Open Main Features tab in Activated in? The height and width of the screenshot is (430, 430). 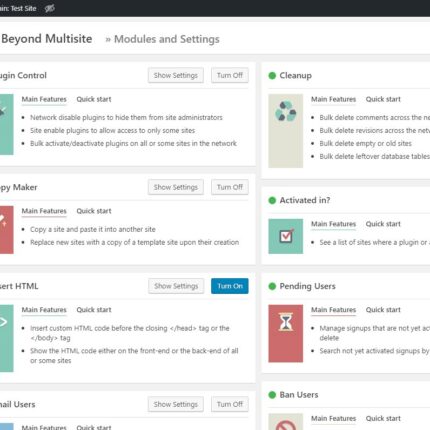click(333, 224)
